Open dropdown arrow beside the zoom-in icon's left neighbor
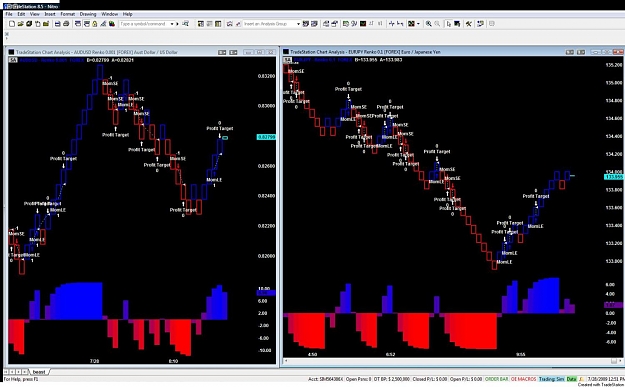Screen dimensions: 625x387 (418, 24)
